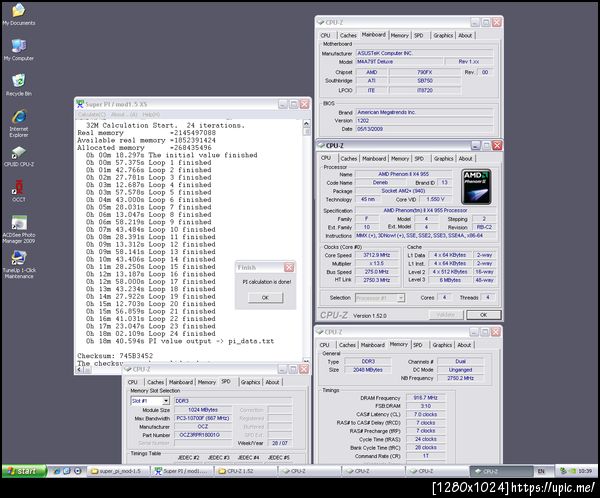Click the Show Desktop quick launch icon
This screenshot has height=498, width=600.
(x=67, y=471)
